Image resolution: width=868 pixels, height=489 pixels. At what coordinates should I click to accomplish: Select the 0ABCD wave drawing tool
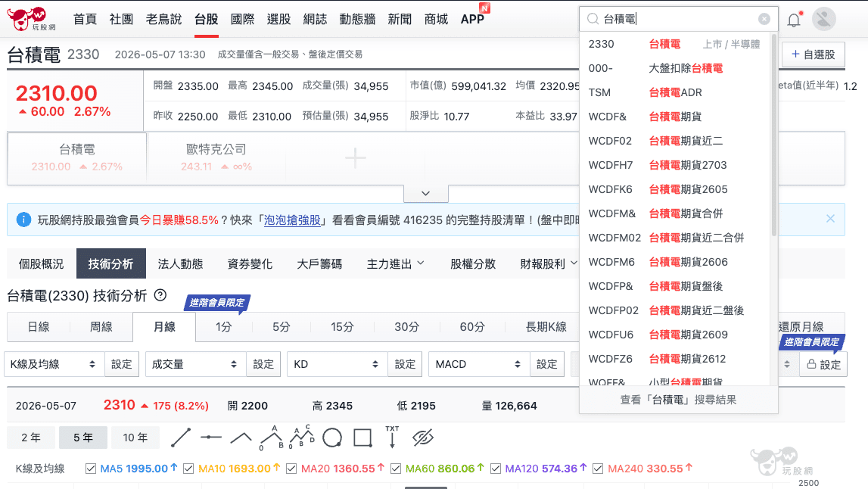(302, 437)
